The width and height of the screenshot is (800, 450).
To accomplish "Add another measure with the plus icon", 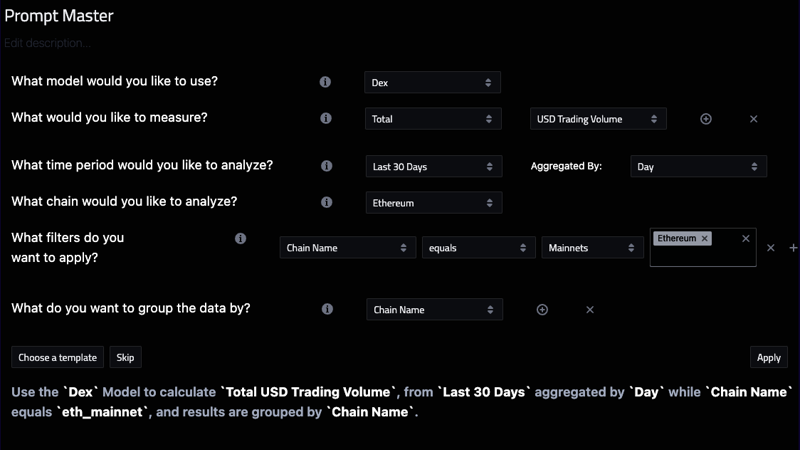I will 706,119.
